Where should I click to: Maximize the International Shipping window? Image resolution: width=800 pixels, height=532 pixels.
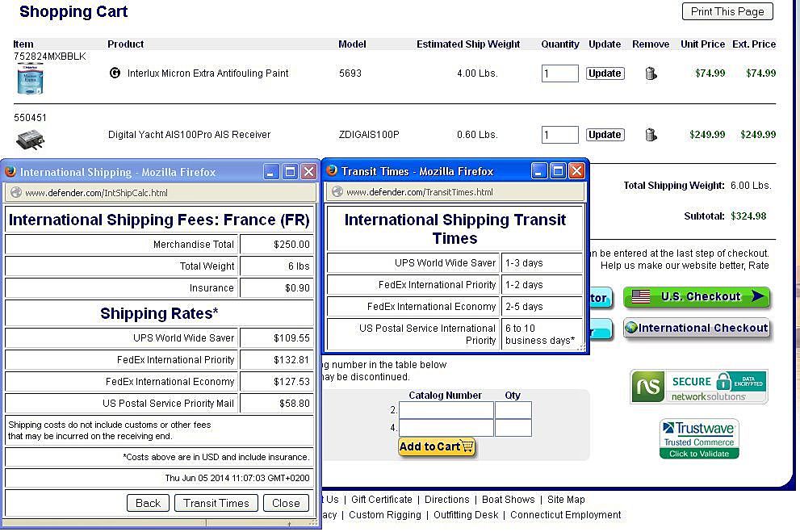tap(290, 172)
